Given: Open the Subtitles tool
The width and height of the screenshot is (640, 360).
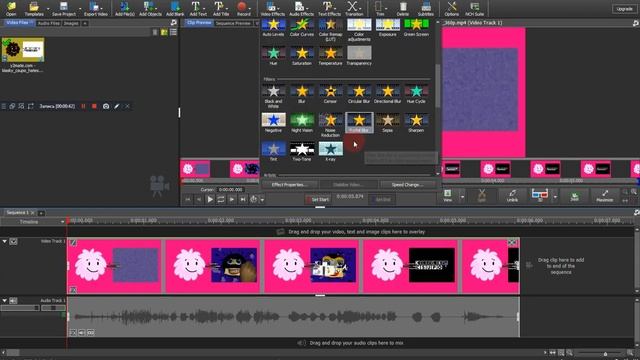Looking at the screenshot, I should coord(426,8).
